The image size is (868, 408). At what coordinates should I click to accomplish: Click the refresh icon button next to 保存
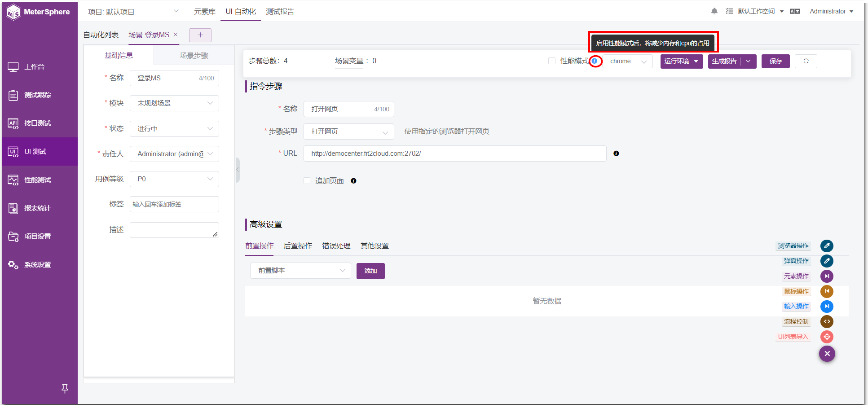tap(806, 61)
